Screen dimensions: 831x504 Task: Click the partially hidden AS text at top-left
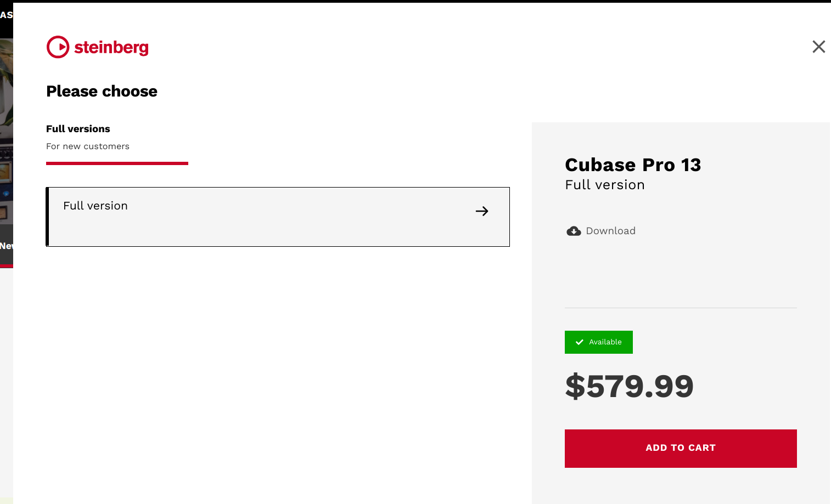6,15
